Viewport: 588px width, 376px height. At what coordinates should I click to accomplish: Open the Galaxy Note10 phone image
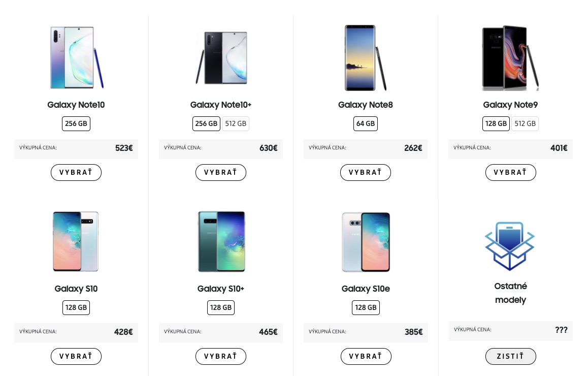pyautogui.click(x=77, y=57)
